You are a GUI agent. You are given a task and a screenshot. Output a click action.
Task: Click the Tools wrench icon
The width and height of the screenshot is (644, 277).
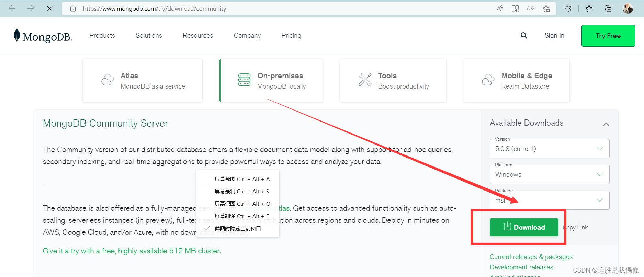click(365, 80)
